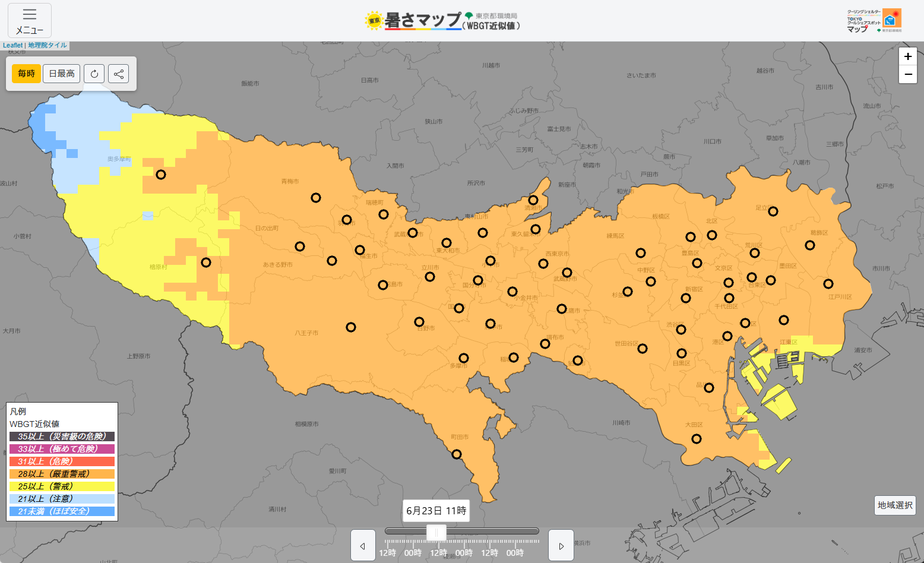
Task: Click the 愛川町 map label
Action: tap(338, 471)
